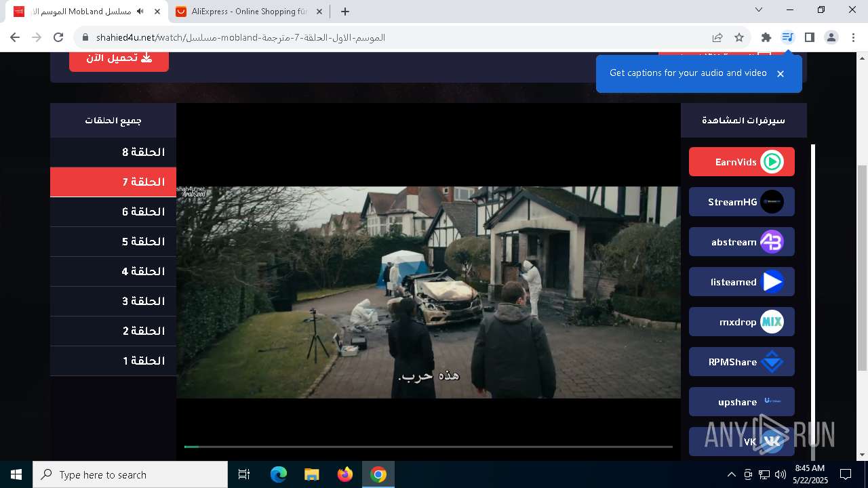Open episode 8 (الحلقة 8)
The height and width of the screenshot is (488, 868).
(x=113, y=152)
